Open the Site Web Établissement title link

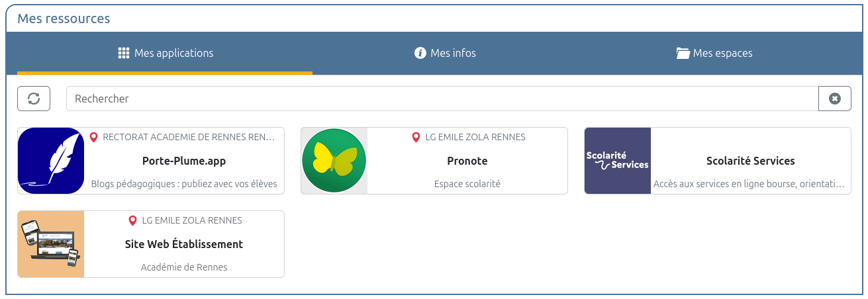184,244
